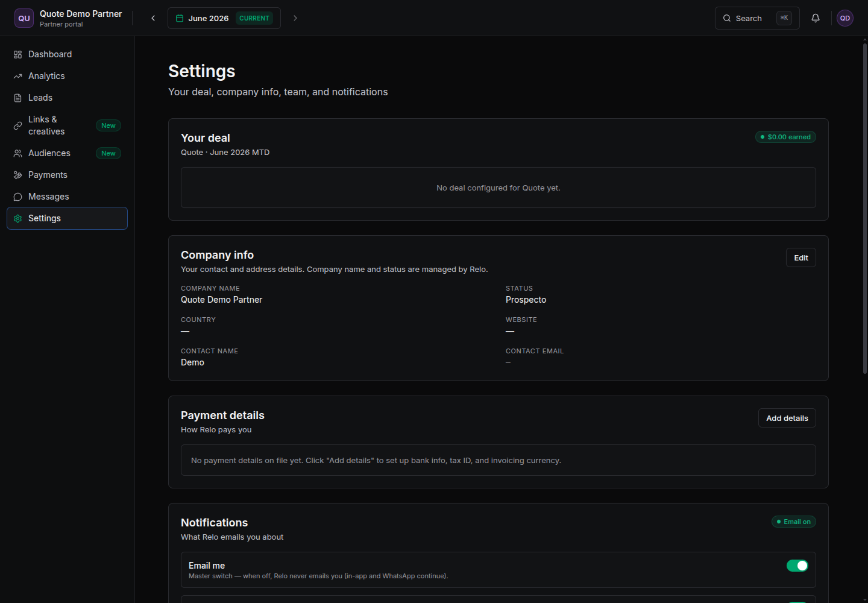The height and width of the screenshot is (603, 868).
Task: Click the Settings gear icon
Action: (x=17, y=218)
